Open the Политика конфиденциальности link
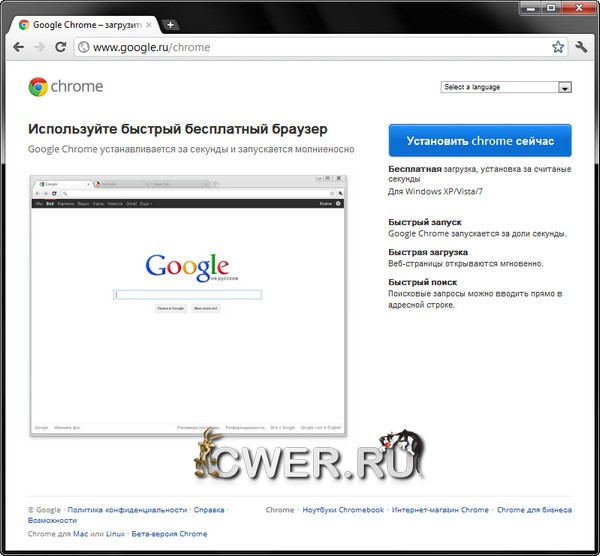The height and width of the screenshot is (556, 600). point(127,510)
